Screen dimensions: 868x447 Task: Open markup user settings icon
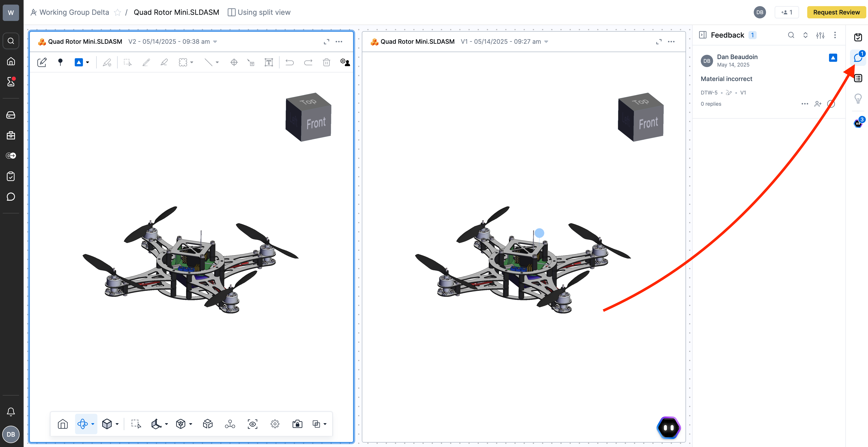(345, 62)
